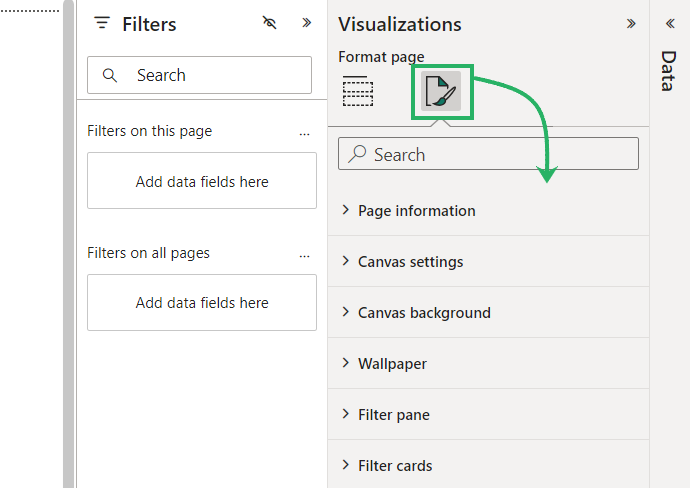Open more options for Filters on this page
This screenshot has height=488, width=690.
point(305,132)
